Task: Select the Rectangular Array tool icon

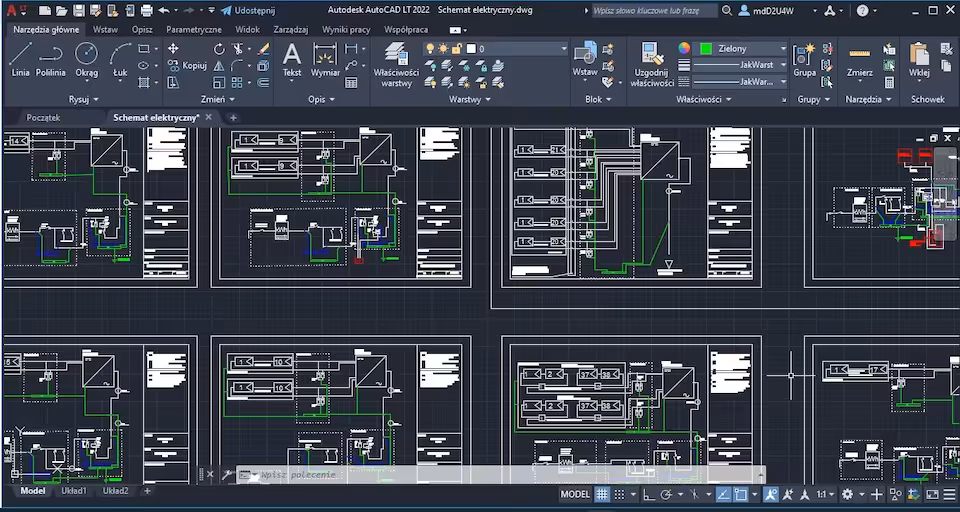Action: pyautogui.click(x=236, y=82)
